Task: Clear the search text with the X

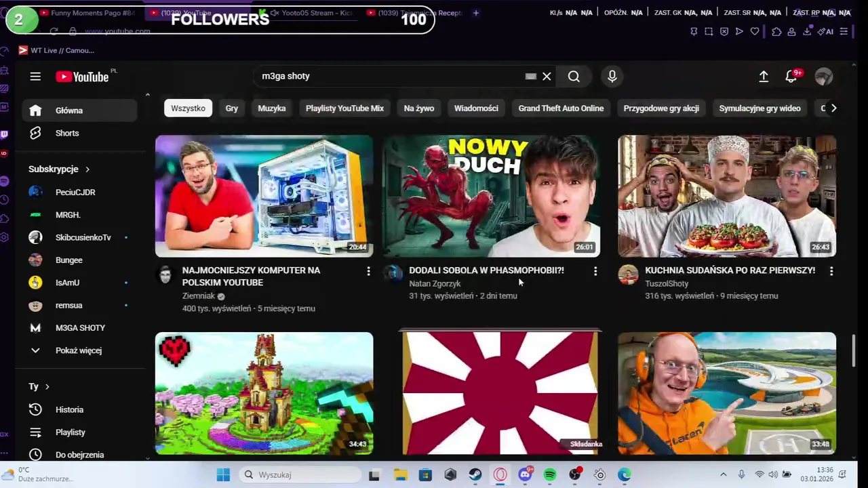Action: click(x=547, y=77)
